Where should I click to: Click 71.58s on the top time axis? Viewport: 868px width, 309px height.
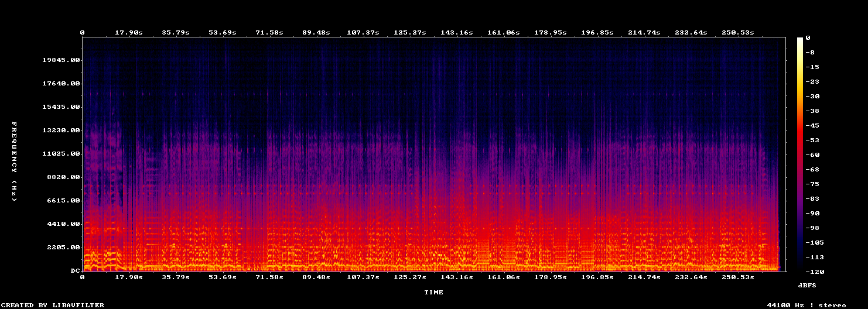pyautogui.click(x=269, y=33)
